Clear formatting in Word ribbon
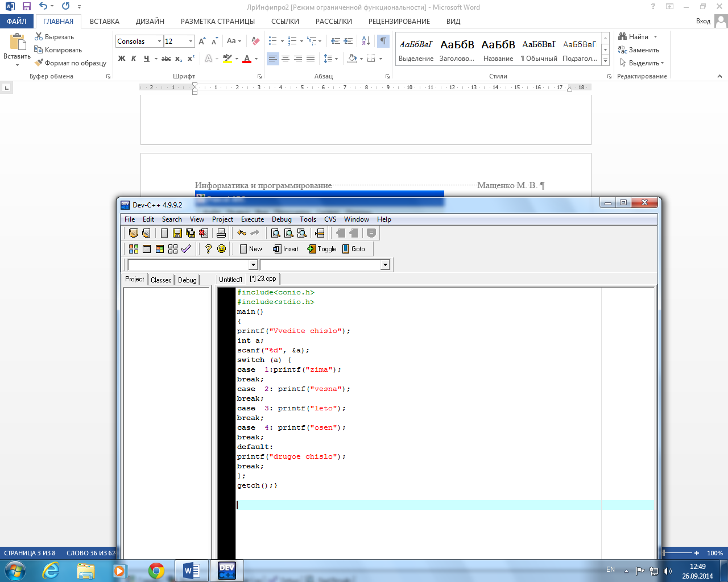The width and height of the screenshot is (728, 582). (x=255, y=41)
